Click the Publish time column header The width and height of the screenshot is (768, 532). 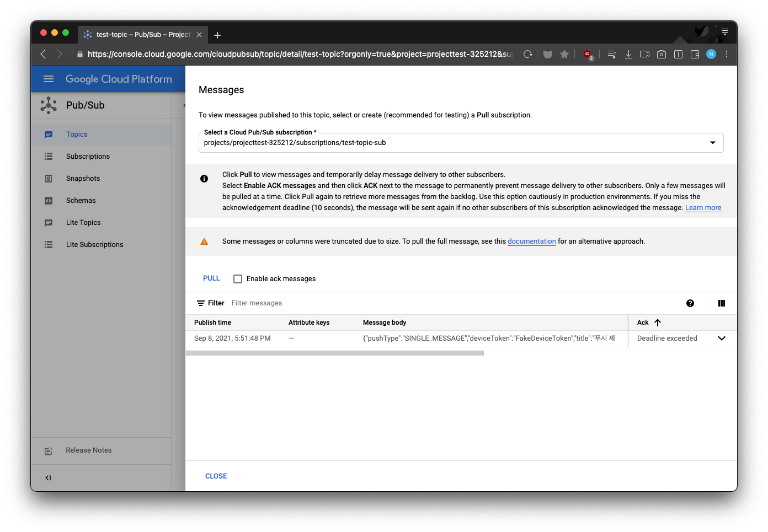tap(212, 323)
